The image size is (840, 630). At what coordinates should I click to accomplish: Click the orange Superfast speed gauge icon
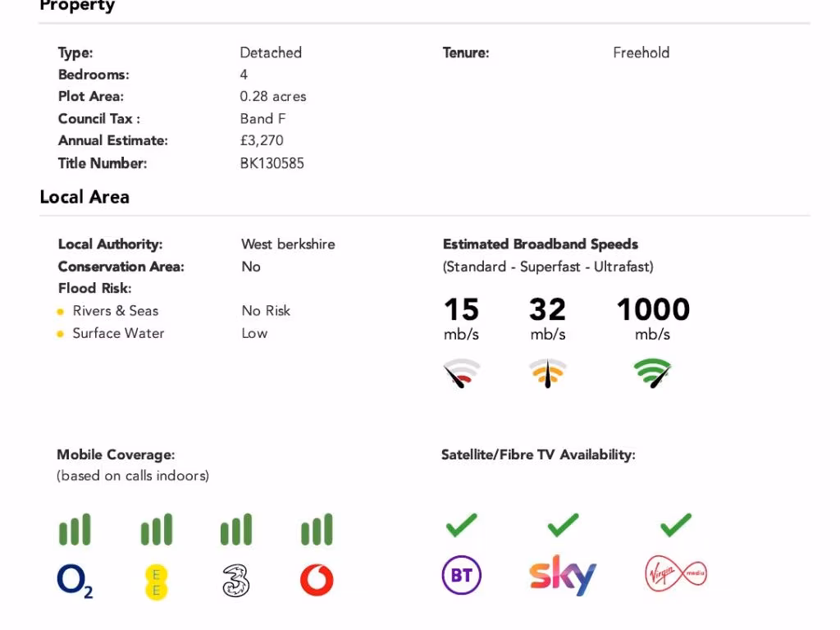547,373
